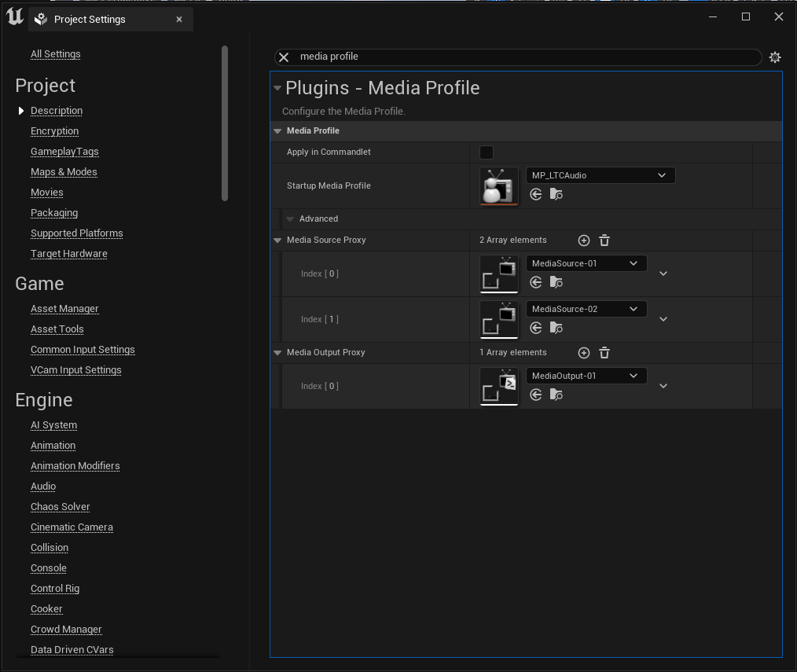
Task: Collapse the Plugins - Media Profile section
Action: click(277, 88)
